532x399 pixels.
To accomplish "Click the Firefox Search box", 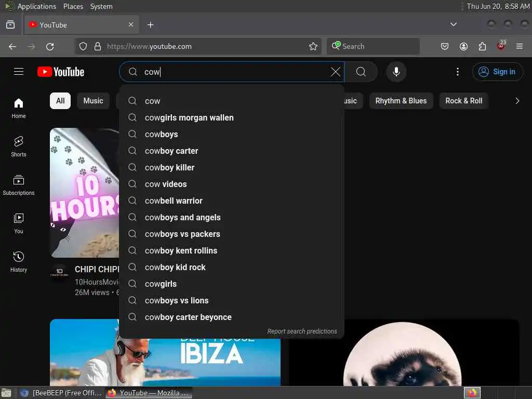I will [x=373, y=46].
